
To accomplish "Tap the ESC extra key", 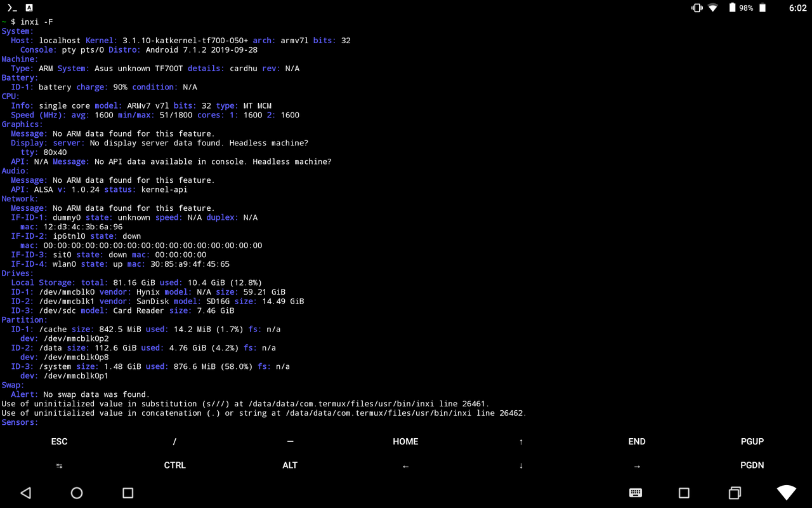I will click(x=59, y=441).
